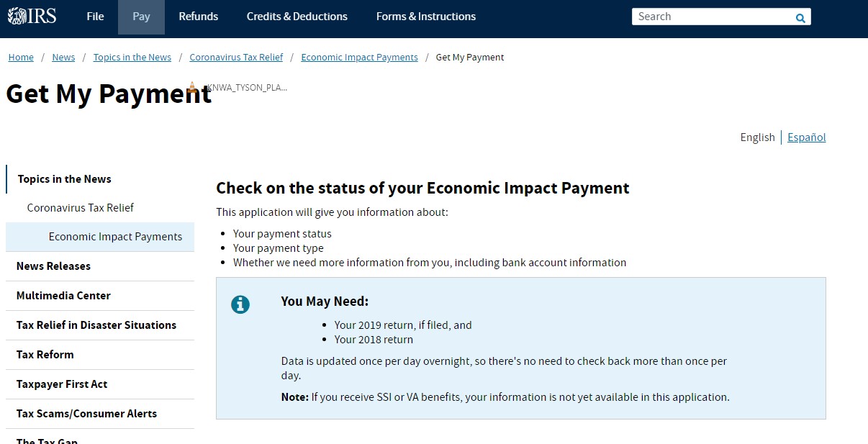Open the Credits & Deductions menu
The width and height of the screenshot is (868, 444).
[x=297, y=17]
